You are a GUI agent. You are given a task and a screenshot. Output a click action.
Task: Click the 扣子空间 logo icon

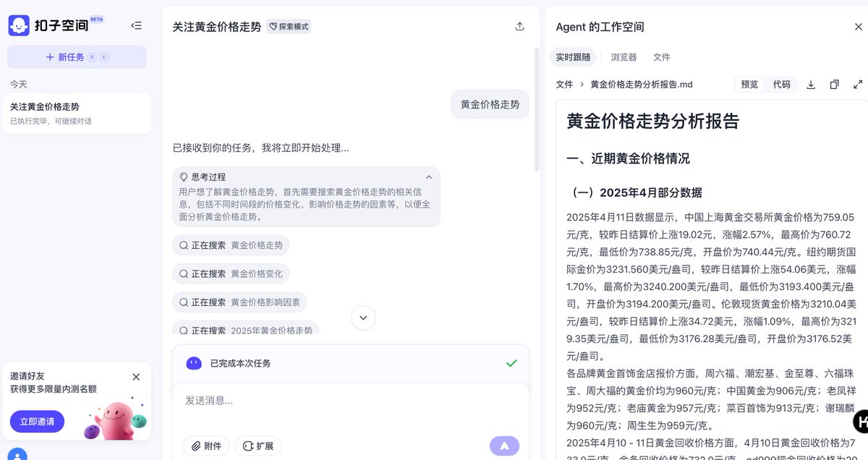[x=19, y=26]
